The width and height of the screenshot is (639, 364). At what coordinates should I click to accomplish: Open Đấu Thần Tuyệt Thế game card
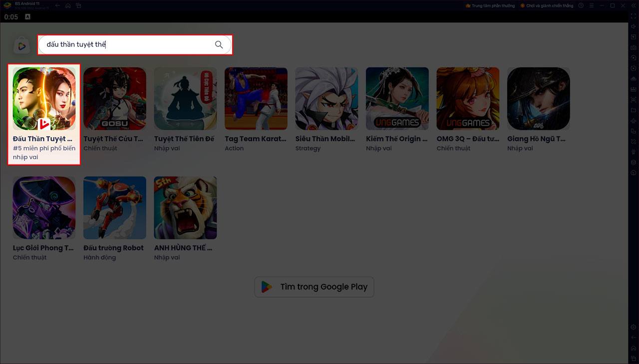(x=44, y=114)
